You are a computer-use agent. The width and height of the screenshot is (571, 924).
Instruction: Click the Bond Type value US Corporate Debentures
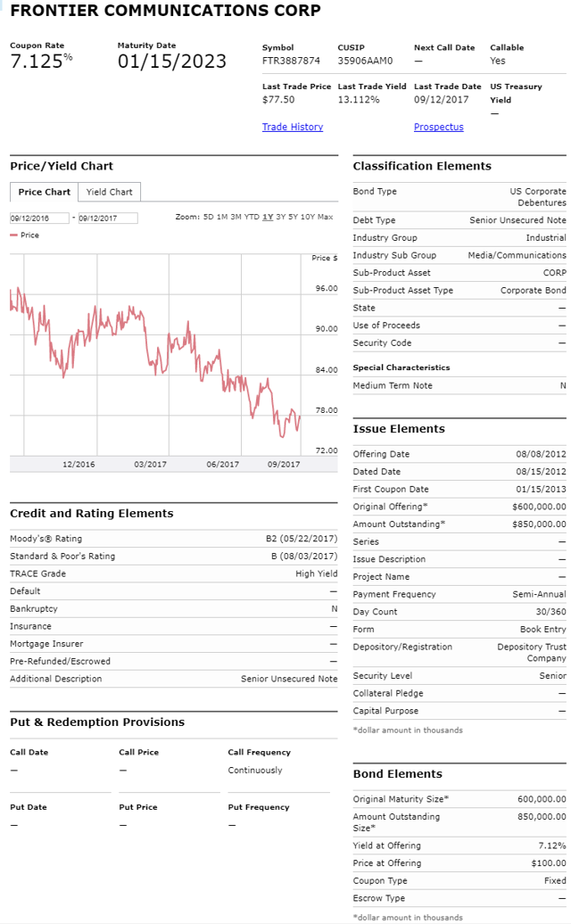coord(538,197)
